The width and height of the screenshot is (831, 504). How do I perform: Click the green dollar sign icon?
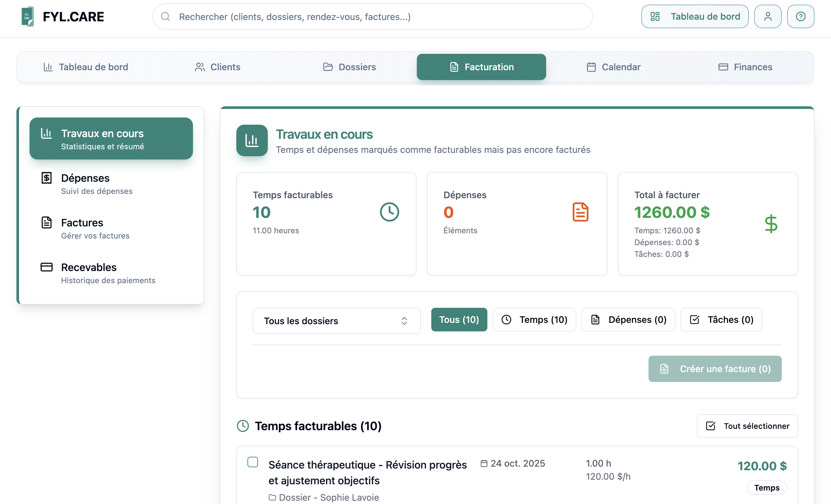tap(771, 224)
